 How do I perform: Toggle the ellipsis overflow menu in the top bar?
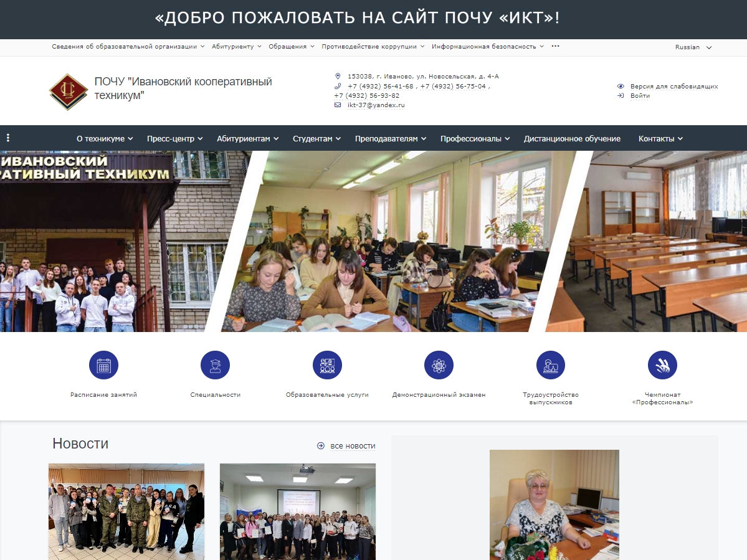(x=555, y=46)
